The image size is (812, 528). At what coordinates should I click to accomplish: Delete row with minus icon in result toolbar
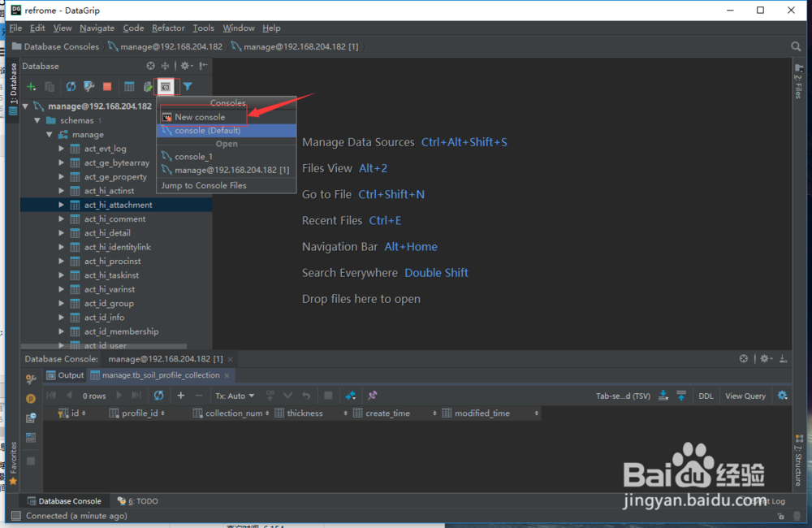(x=199, y=396)
